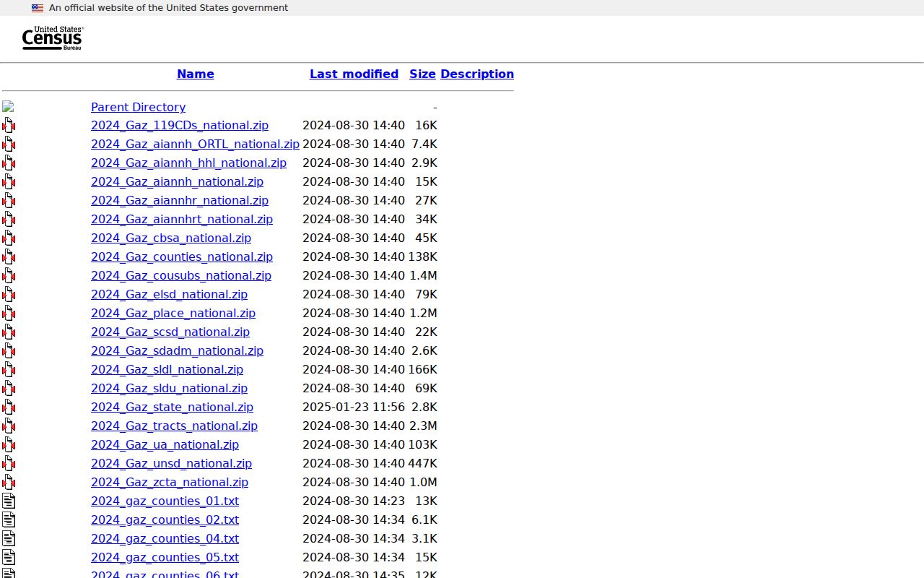This screenshot has height=578, width=924.
Task: Click the 447K file size value
Action: (x=422, y=464)
